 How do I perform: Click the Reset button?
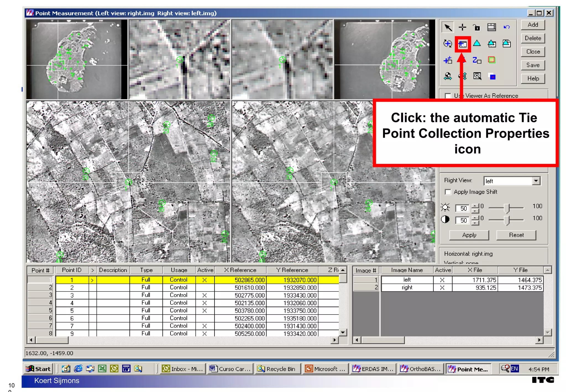[516, 235]
